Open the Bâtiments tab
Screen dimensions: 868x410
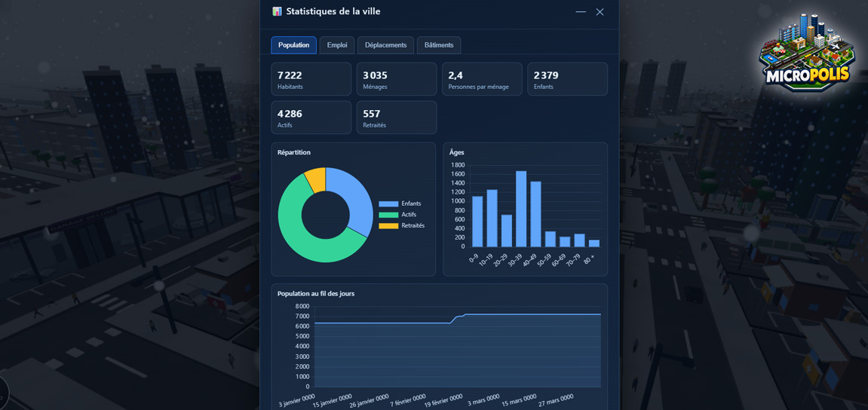[439, 45]
